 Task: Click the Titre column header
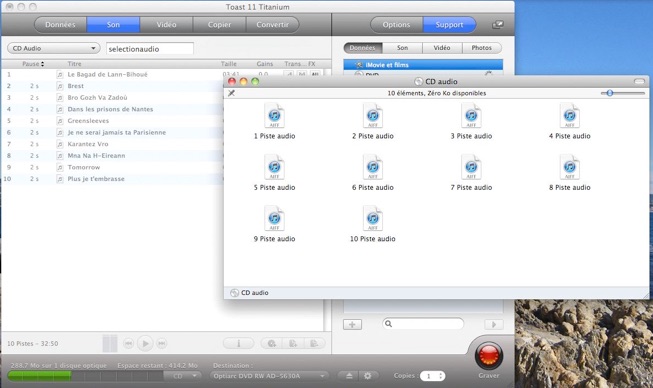click(x=75, y=64)
